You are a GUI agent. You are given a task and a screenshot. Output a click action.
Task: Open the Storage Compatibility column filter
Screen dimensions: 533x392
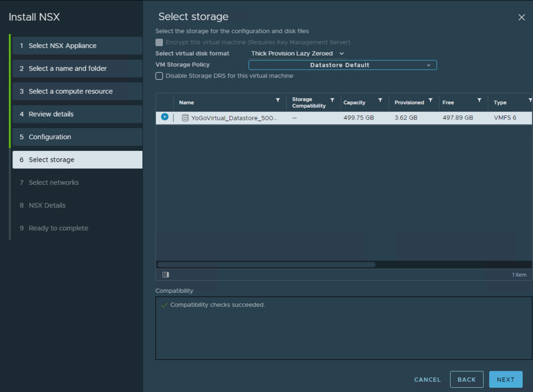(332, 100)
